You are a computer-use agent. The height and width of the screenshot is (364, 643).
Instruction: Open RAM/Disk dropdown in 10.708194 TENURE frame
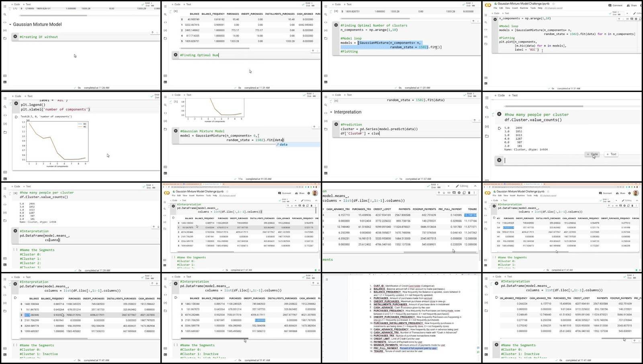[448, 186]
